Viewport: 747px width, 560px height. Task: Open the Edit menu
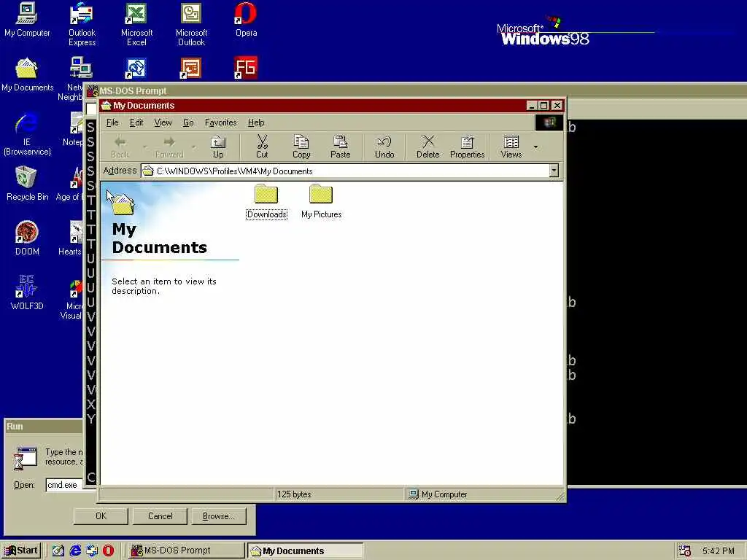click(x=136, y=122)
